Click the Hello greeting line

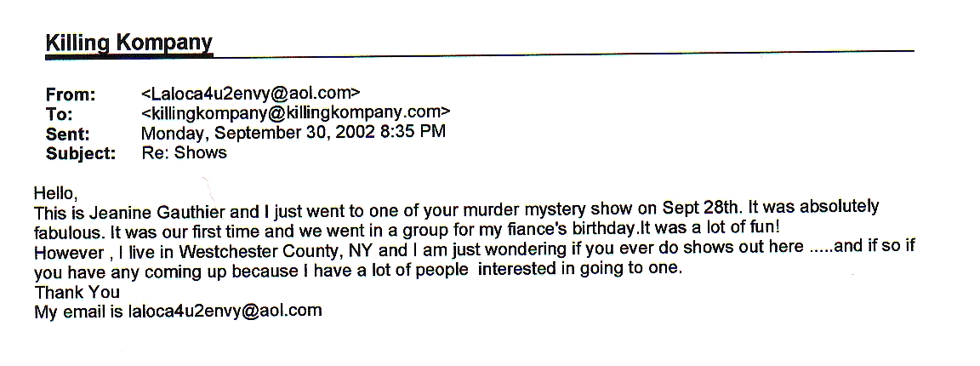[x=55, y=192]
